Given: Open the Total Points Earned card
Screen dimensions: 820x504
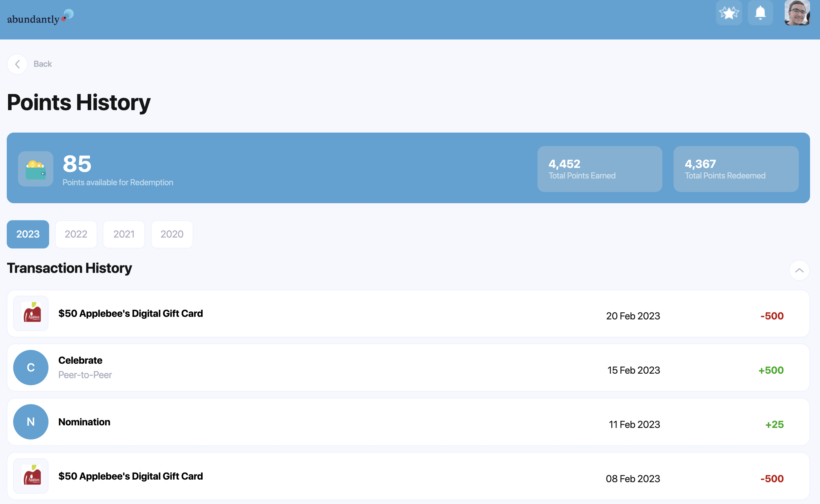Looking at the screenshot, I should 599,169.
